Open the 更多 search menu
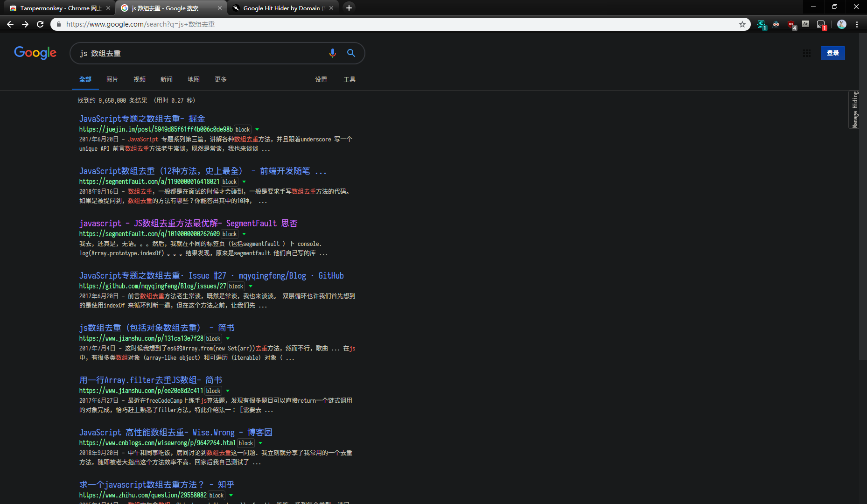Viewport: 867px width, 504px height. (221, 79)
